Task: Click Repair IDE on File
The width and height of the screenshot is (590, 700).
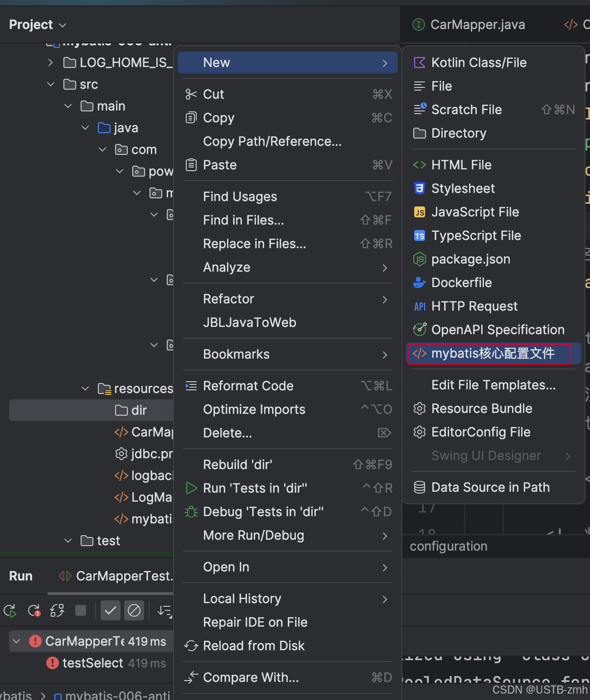Action: [288, 622]
